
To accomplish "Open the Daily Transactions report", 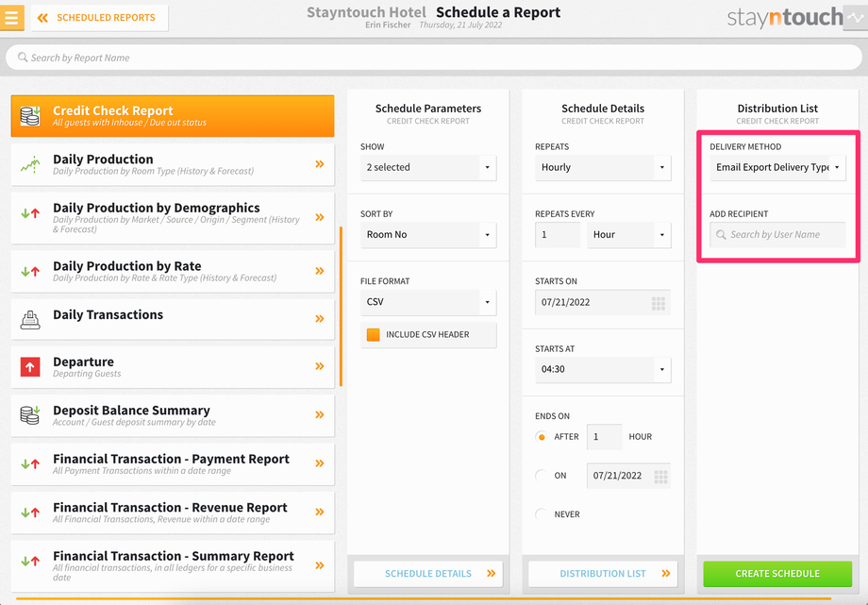I will [x=173, y=319].
